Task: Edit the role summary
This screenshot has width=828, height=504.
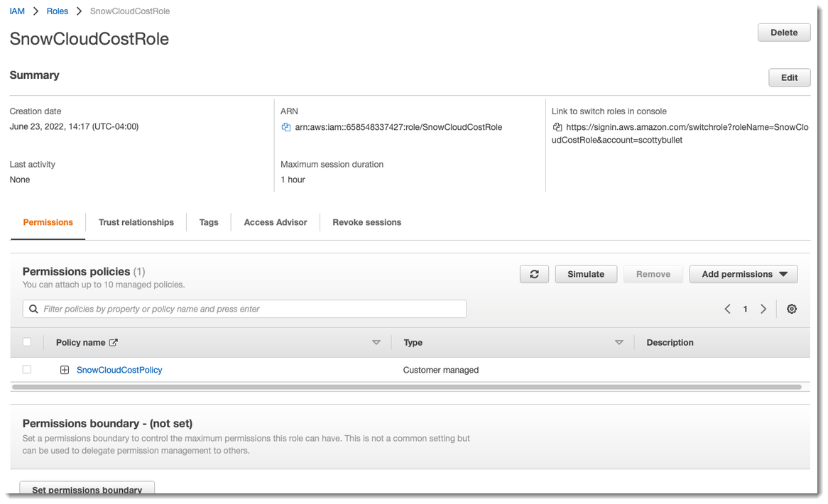Action: 790,77
